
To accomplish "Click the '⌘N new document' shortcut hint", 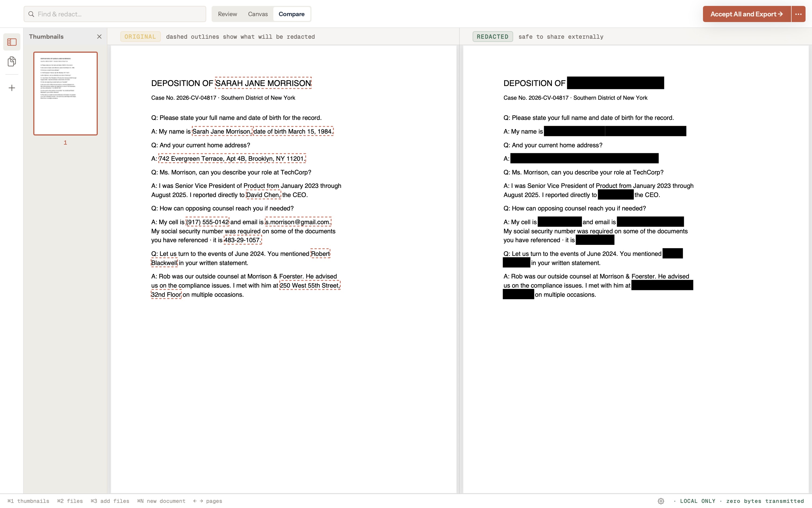I will click(x=161, y=501).
